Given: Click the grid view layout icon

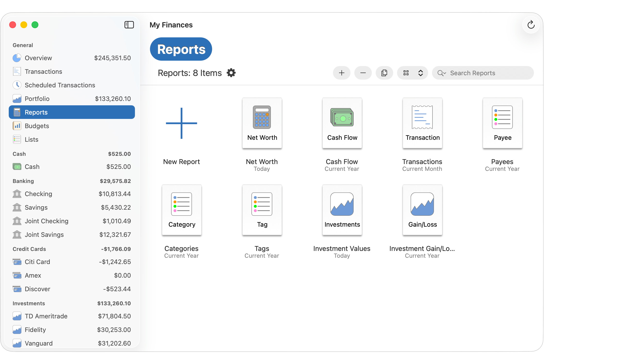Looking at the screenshot, I should tap(406, 73).
